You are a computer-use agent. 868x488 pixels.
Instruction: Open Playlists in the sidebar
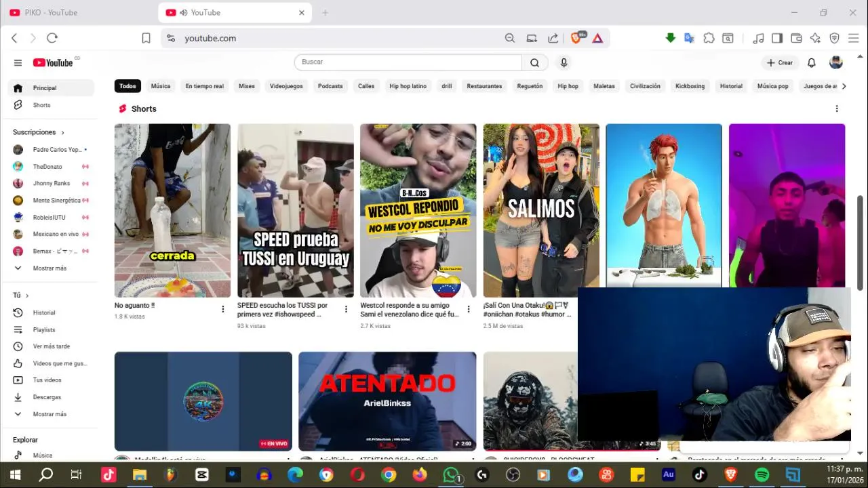point(52,329)
